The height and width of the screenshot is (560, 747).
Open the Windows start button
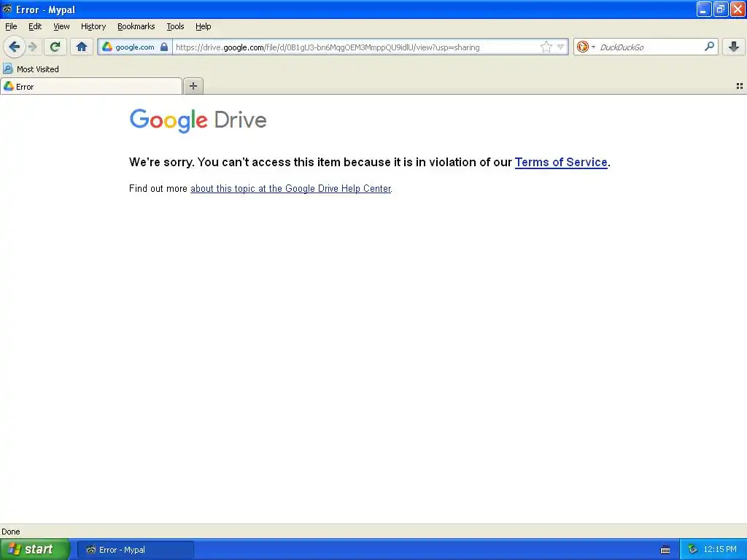34,549
